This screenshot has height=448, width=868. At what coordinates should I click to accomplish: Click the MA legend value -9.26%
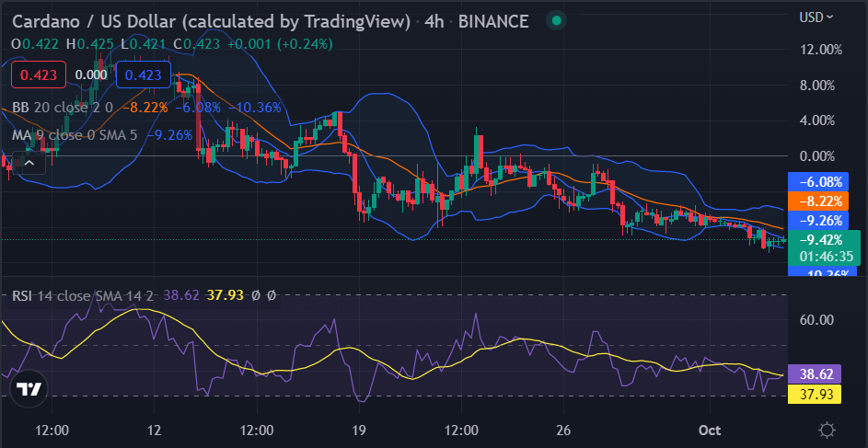[x=170, y=135]
